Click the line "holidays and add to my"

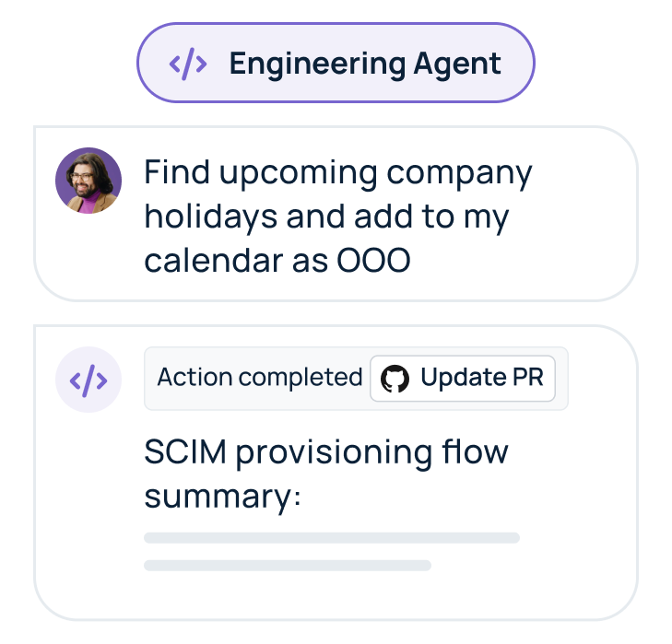(327, 217)
